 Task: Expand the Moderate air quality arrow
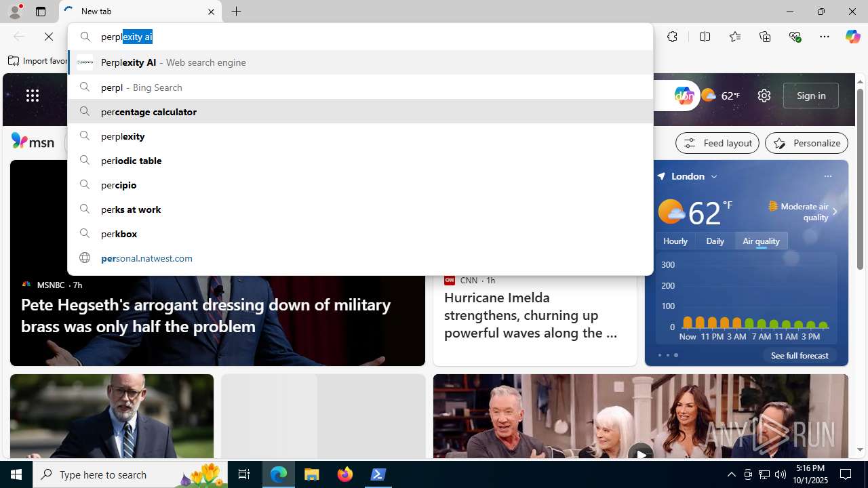pos(835,211)
